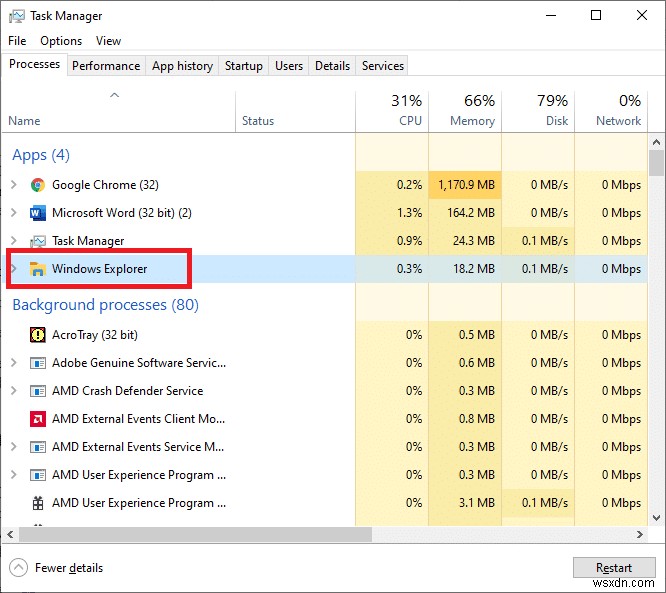This screenshot has height=593, width=666.
Task: Click the vertical scrollbar down arrow
Action: (657, 516)
